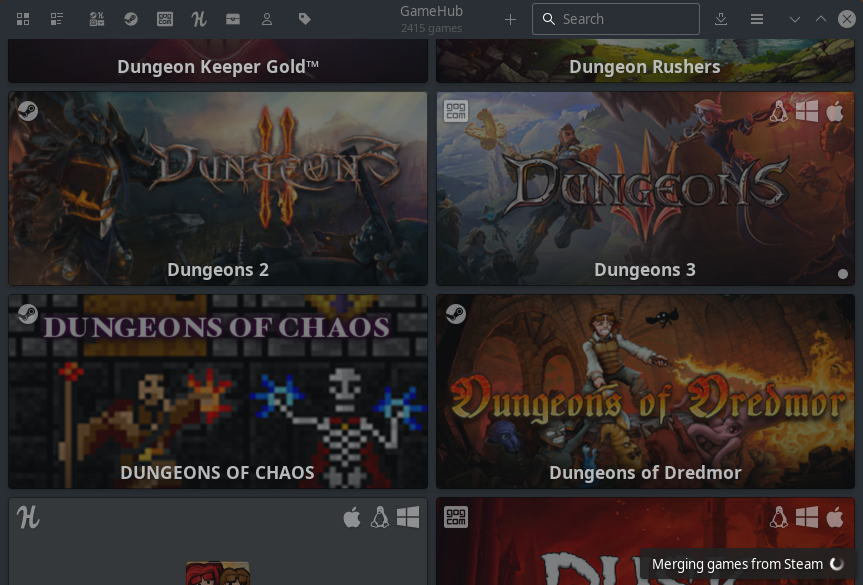This screenshot has height=585, width=863.
Task: Click Apple icon on the Humble game card
Action: click(352, 517)
